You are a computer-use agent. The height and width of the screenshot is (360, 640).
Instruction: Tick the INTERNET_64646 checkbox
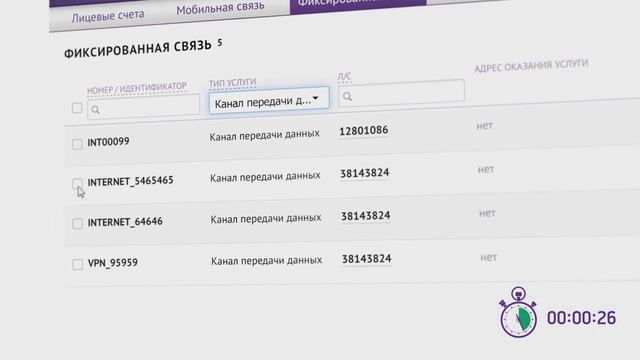[x=77, y=223]
